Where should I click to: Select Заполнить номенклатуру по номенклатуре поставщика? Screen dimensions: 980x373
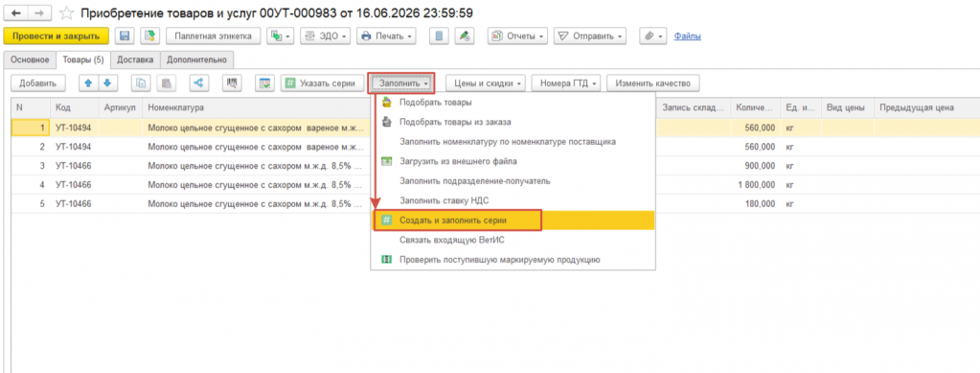513,142
